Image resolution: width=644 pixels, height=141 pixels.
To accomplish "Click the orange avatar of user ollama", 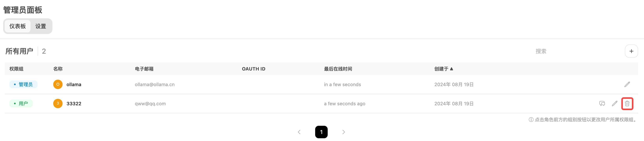I will [x=58, y=84].
